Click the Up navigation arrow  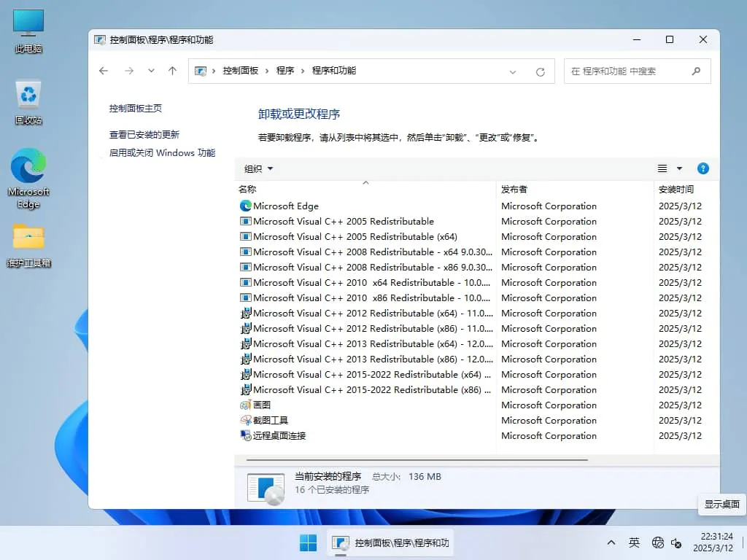tap(172, 71)
